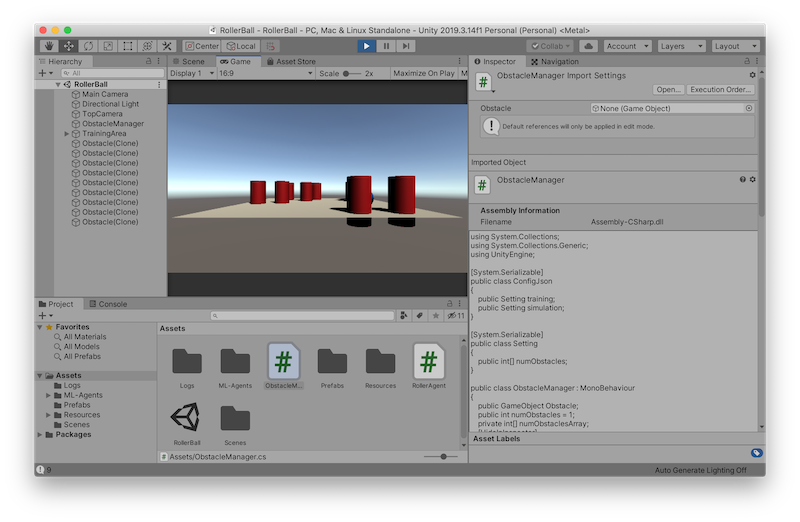Open RollerBall scene options menu
This screenshot has height=522, width=800.
159,84
